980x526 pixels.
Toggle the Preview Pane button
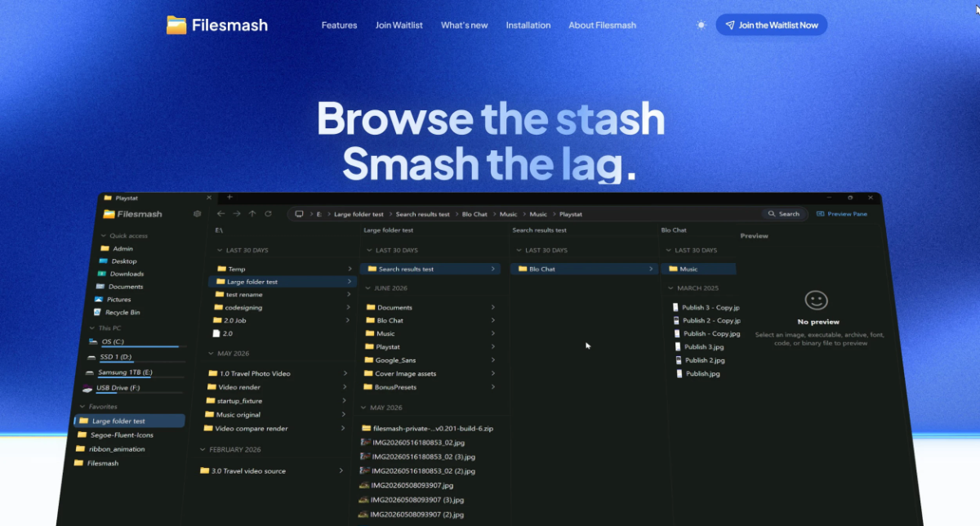point(841,214)
